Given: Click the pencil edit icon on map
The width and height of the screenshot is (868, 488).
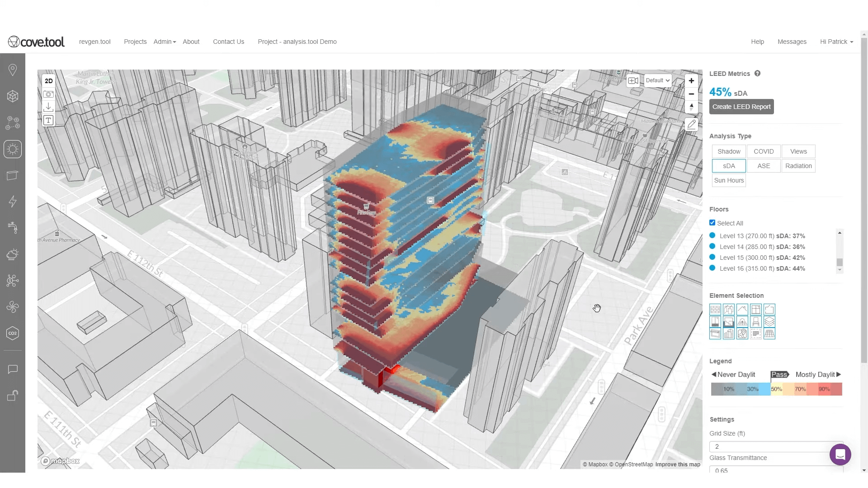Looking at the screenshot, I should pos(691,124).
